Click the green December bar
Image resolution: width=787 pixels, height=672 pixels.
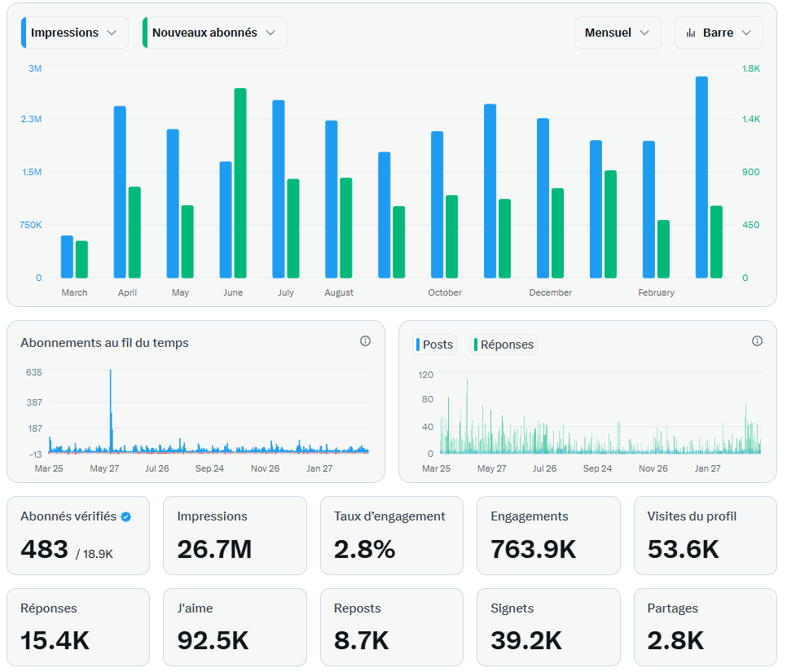pos(557,234)
